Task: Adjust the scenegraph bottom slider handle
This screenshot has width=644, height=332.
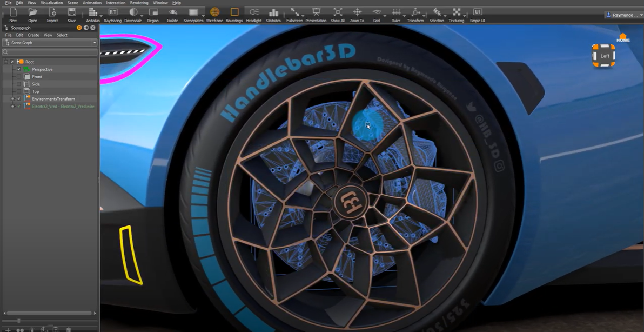Action: [x=18, y=321]
